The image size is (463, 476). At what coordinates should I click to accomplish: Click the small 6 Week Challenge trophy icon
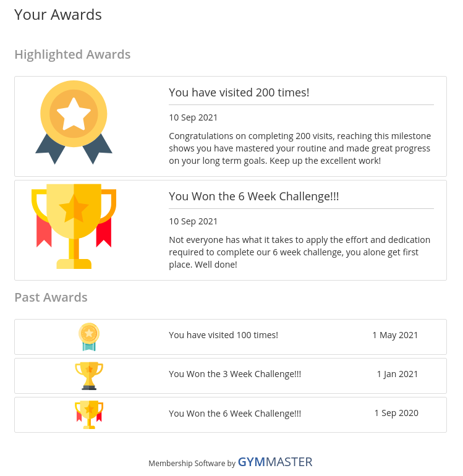89,415
